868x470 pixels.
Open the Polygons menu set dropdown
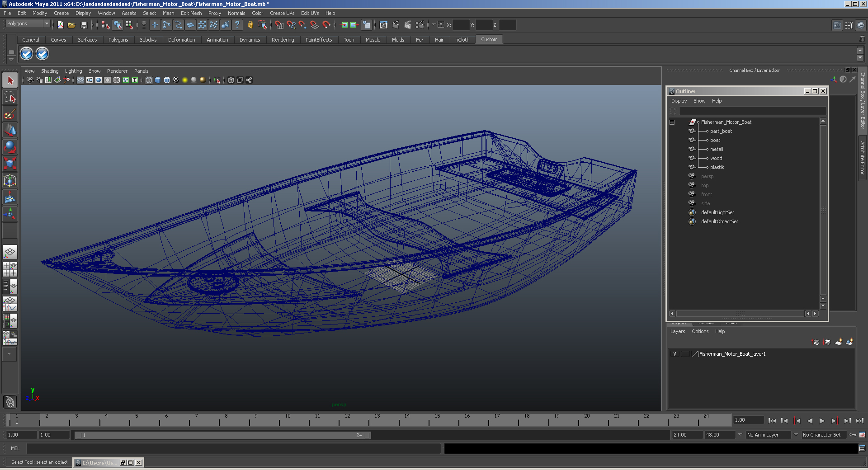point(28,23)
